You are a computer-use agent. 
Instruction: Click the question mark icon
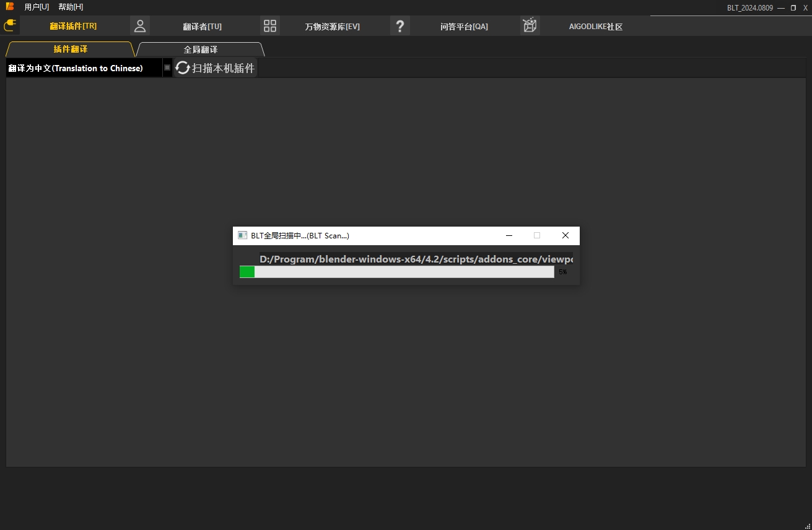pos(400,26)
